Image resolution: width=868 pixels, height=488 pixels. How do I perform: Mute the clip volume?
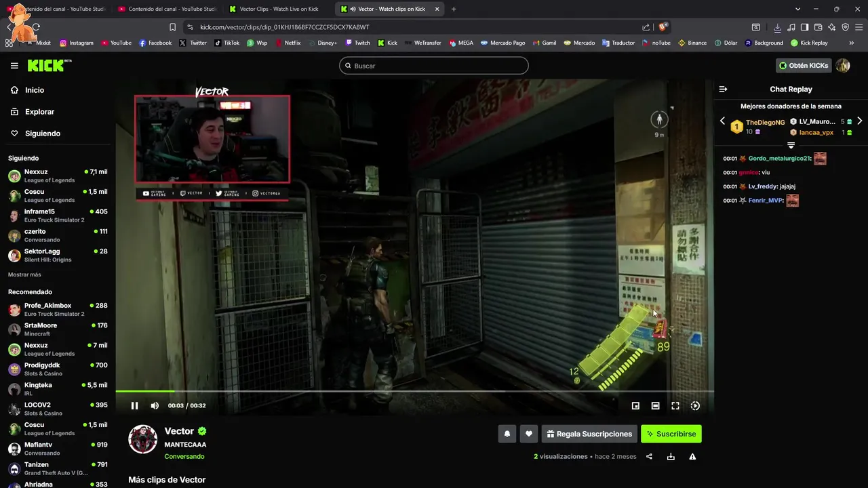coord(155,405)
